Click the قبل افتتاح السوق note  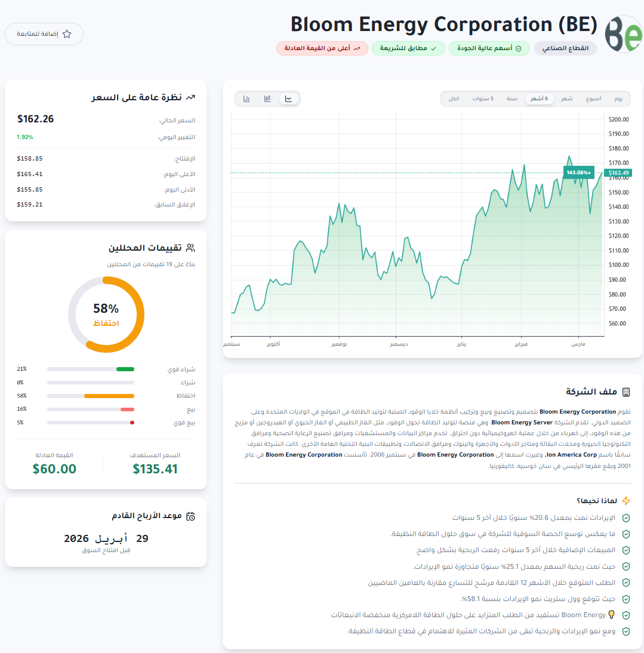coord(106,550)
